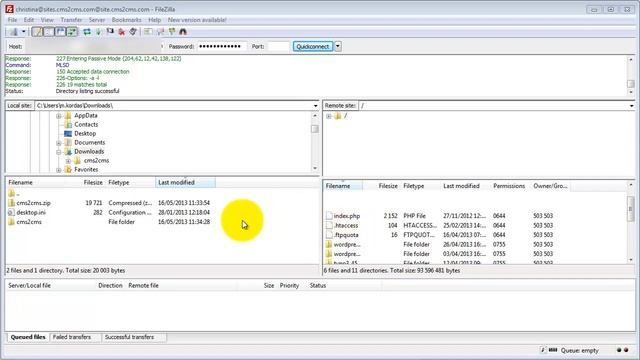640x360 pixels.
Task: Select Contacts in the local tree
Action: [86, 124]
